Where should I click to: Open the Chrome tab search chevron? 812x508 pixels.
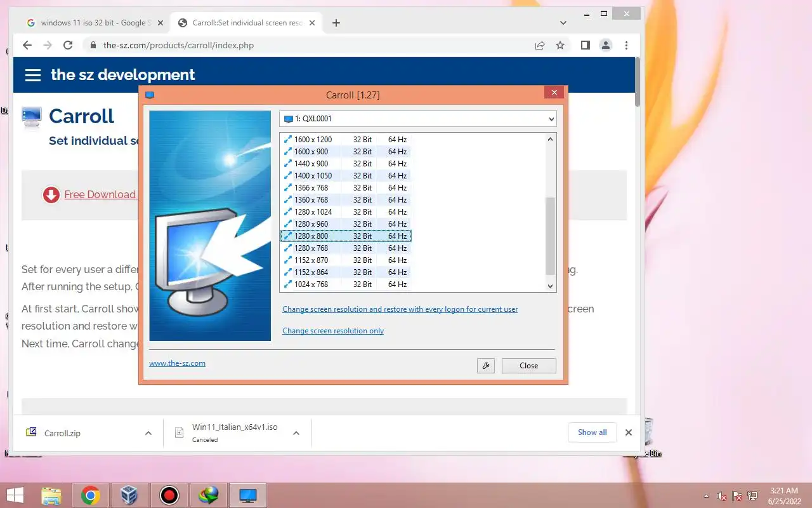pyautogui.click(x=563, y=23)
